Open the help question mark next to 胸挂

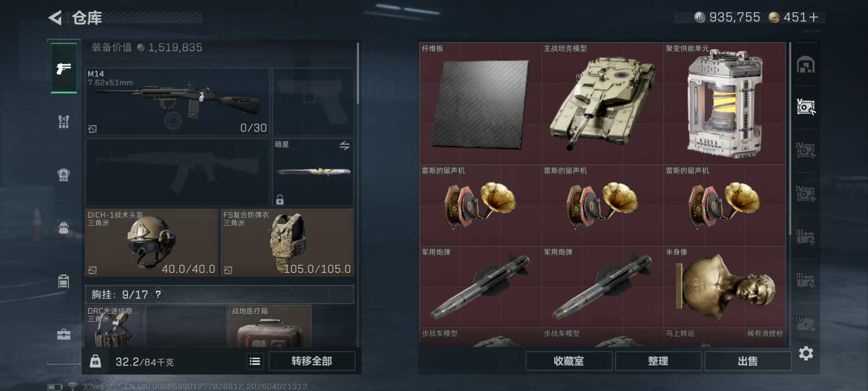point(158,294)
